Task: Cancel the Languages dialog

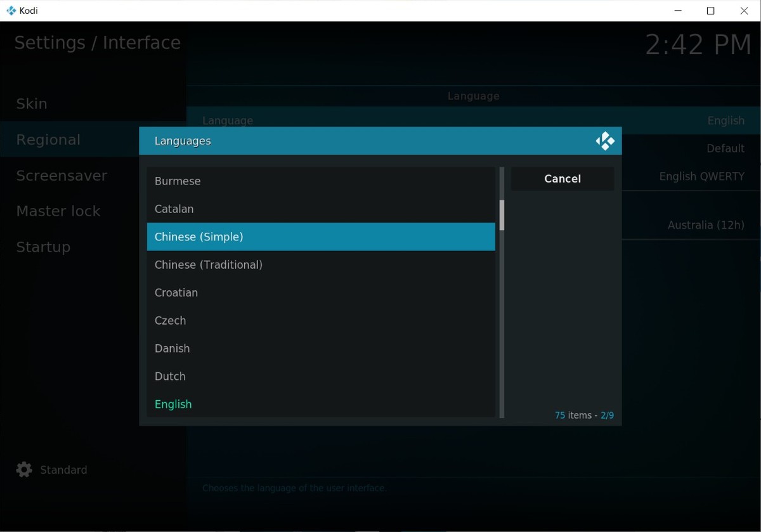Action: point(563,179)
